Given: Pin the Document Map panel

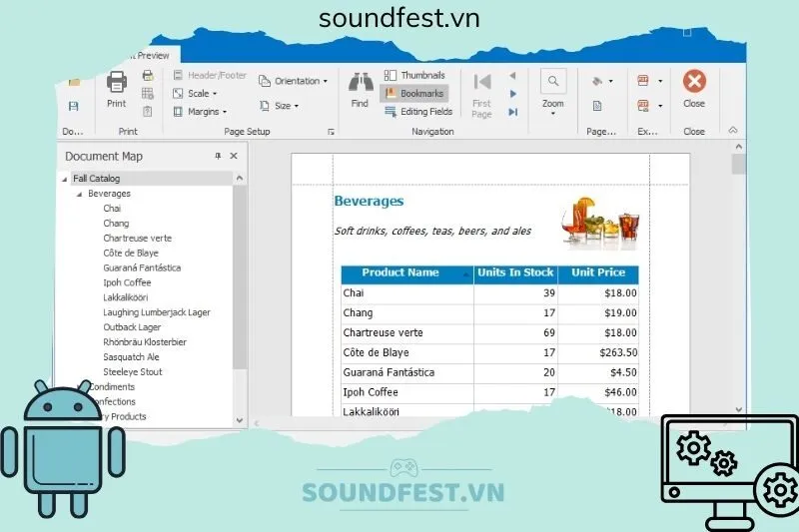Looking at the screenshot, I should point(219,156).
